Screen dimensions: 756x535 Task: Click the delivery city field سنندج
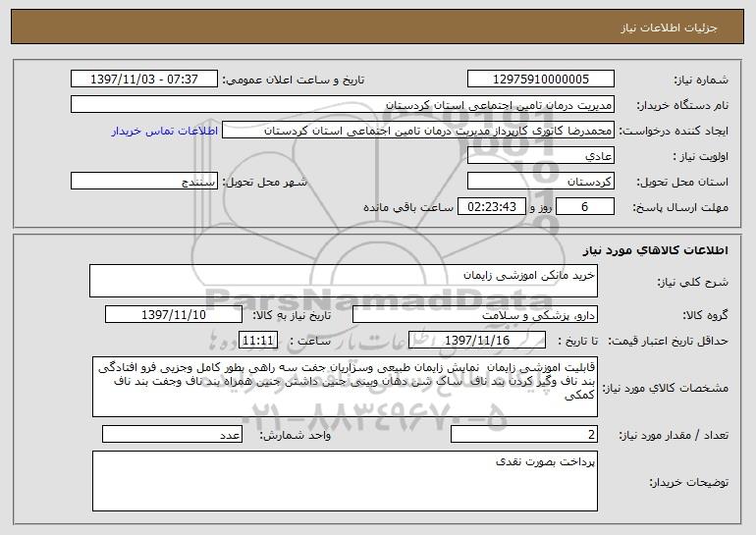tap(144, 182)
